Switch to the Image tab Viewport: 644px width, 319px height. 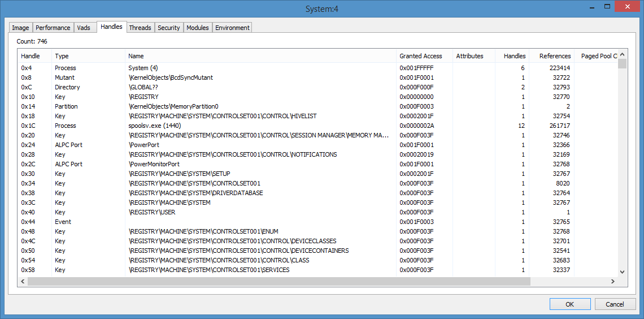pyautogui.click(x=21, y=28)
